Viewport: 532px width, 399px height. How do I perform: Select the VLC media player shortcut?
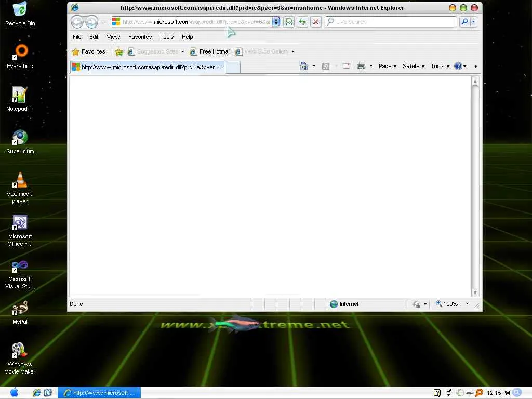(20, 188)
